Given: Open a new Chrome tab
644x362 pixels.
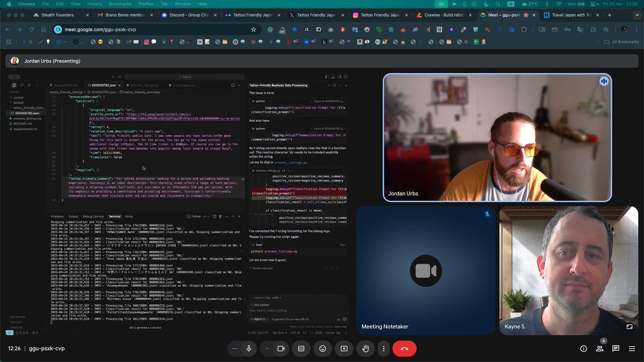Looking at the screenshot, I should click(x=609, y=15).
